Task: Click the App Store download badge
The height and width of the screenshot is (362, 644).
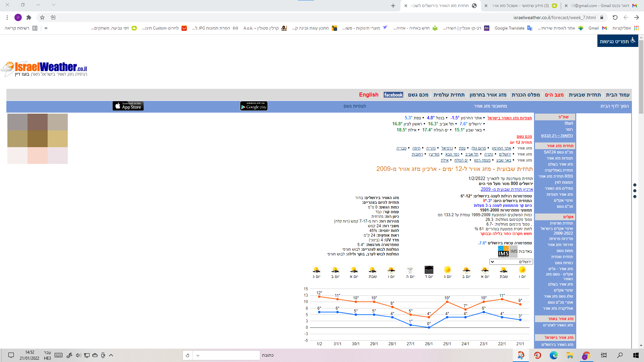Action: tap(128, 106)
